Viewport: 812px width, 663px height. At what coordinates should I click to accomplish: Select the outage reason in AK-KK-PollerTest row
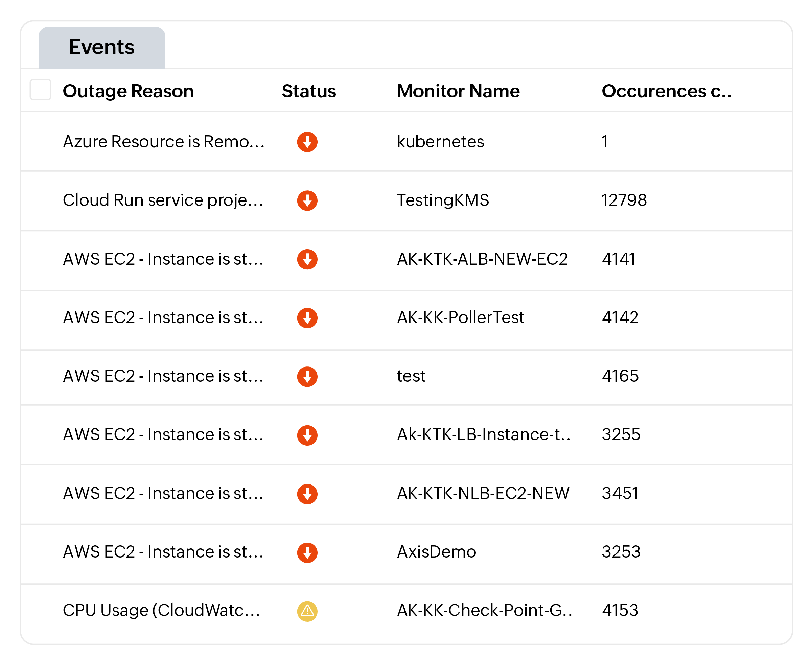coord(163,317)
